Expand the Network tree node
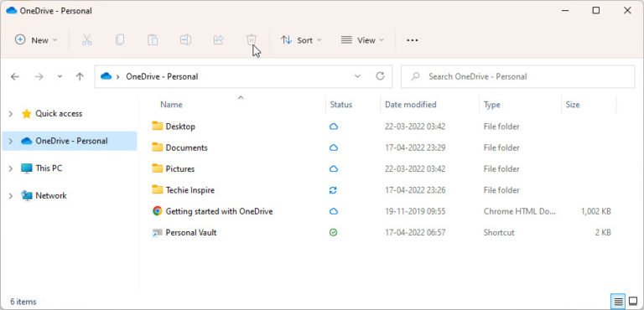The image size is (644, 310). point(11,196)
